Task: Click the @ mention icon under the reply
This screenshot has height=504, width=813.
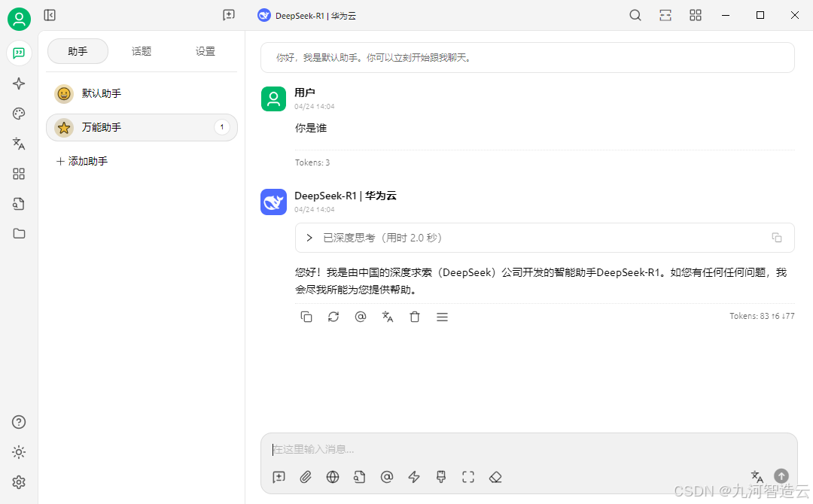Action: pos(361,317)
